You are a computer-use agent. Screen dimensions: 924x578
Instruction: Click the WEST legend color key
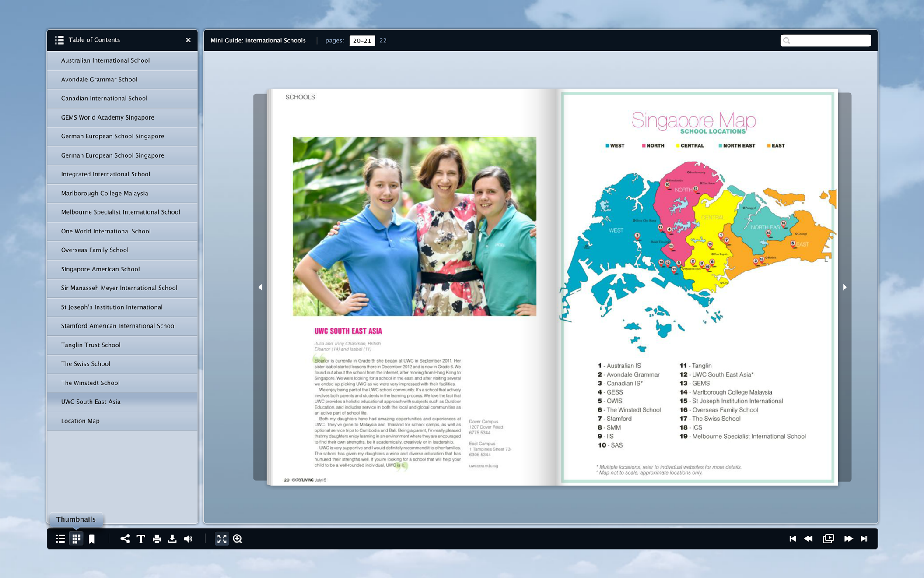point(615,146)
